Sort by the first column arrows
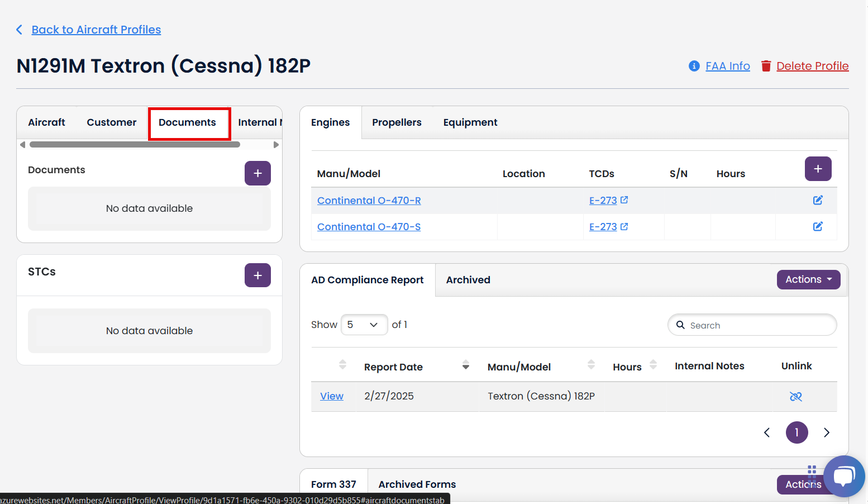Screen dimensions: 868x504 (342, 365)
